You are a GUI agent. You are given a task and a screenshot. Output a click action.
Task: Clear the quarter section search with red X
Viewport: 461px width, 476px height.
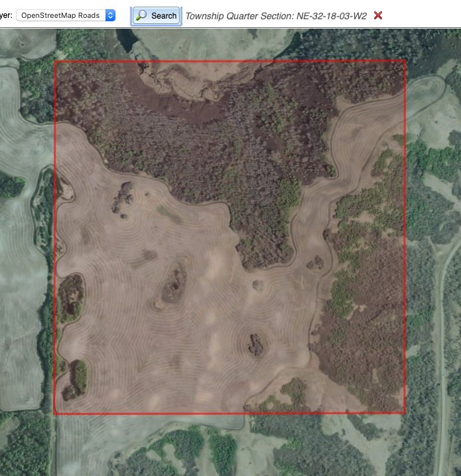(x=378, y=15)
